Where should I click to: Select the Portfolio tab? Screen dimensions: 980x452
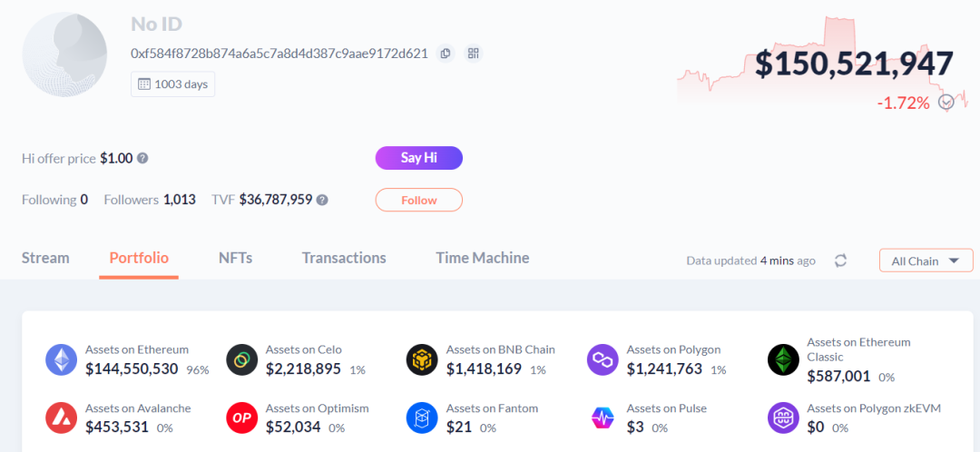(139, 258)
